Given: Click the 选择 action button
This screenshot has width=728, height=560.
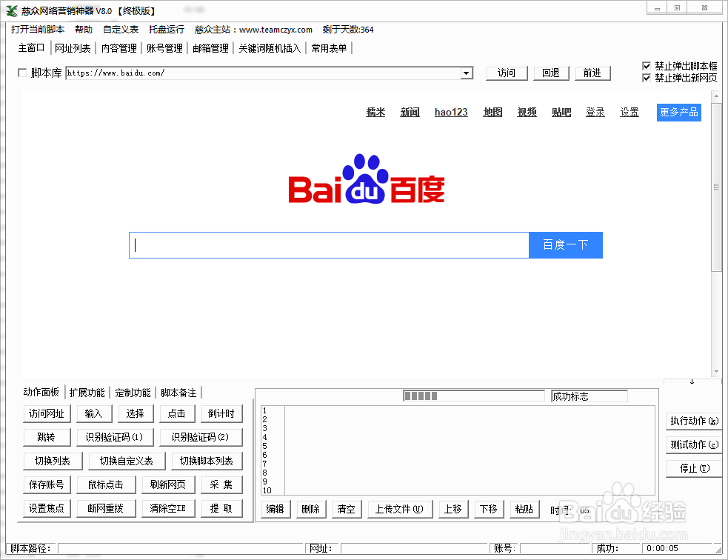Looking at the screenshot, I should pos(136,413).
